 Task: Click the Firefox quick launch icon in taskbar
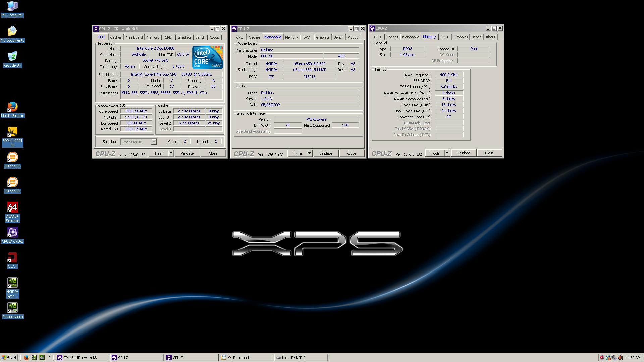pyautogui.click(x=26, y=358)
